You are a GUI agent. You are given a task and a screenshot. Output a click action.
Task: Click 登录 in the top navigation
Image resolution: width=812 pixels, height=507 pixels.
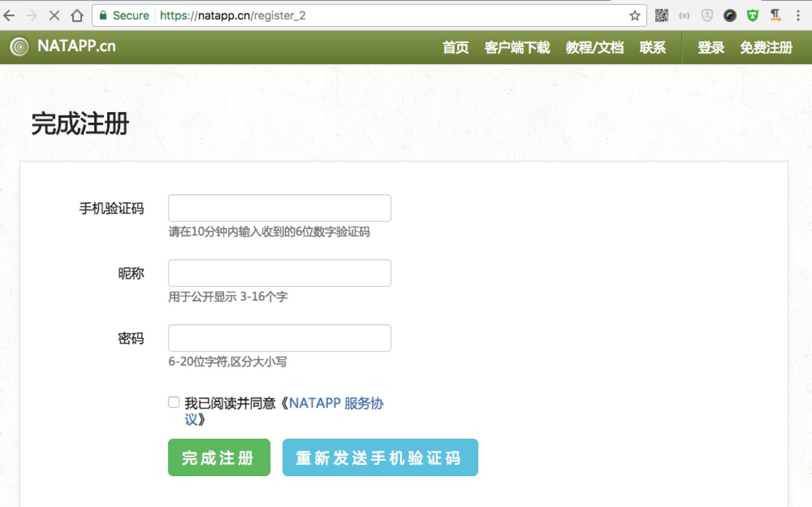pyautogui.click(x=710, y=48)
